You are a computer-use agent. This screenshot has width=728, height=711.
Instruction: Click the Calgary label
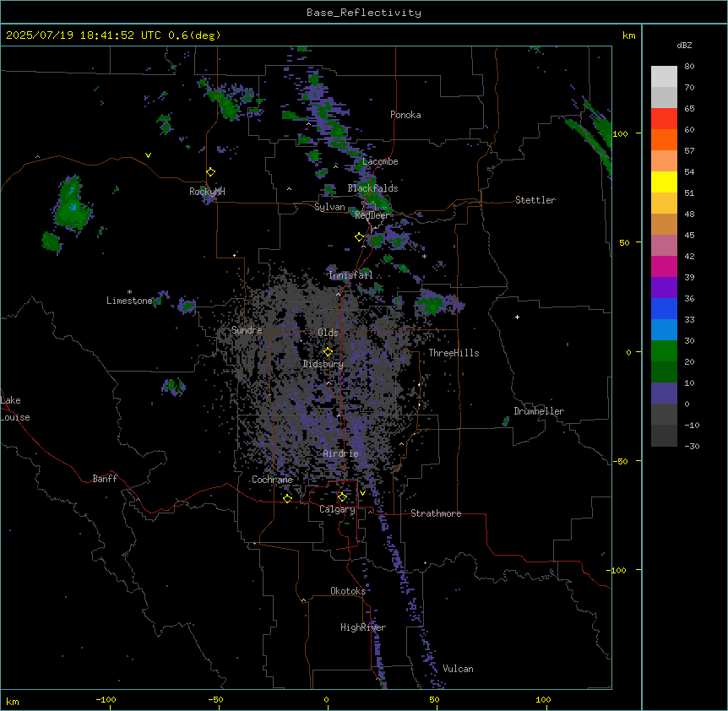coord(337,509)
